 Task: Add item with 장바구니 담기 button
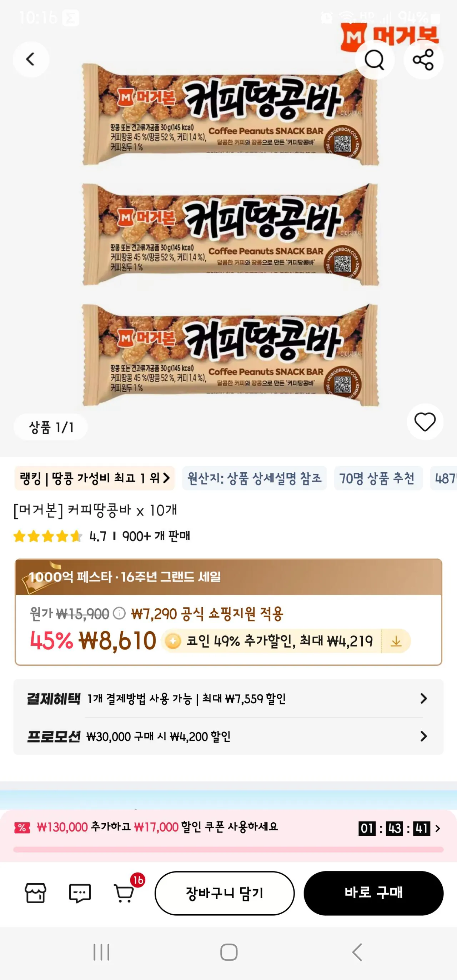tap(225, 893)
